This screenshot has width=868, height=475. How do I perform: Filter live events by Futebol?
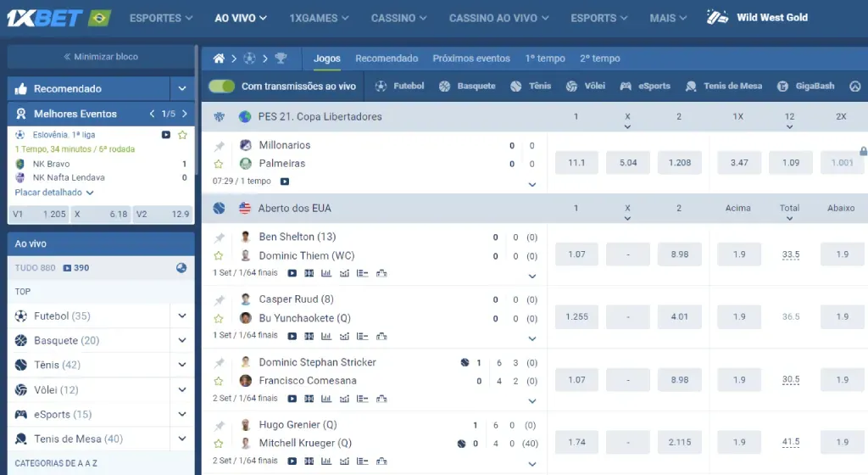coord(399,86)
